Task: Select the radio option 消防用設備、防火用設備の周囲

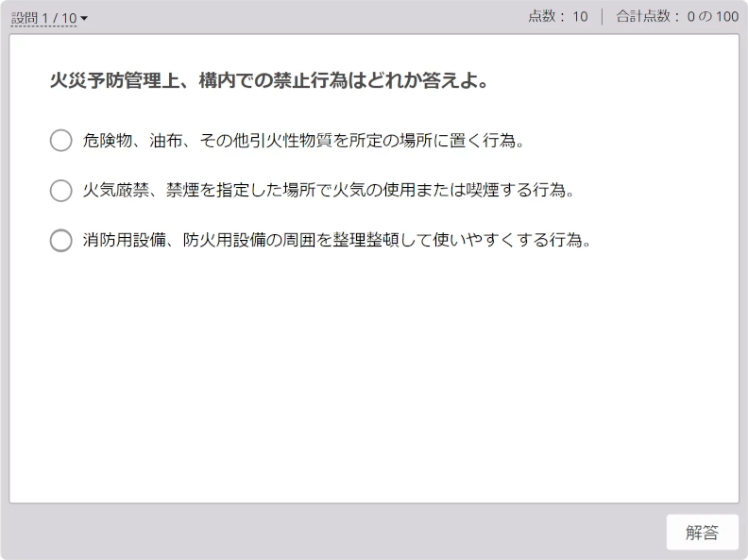Action: pyautogui.click(x=61, y=240)
